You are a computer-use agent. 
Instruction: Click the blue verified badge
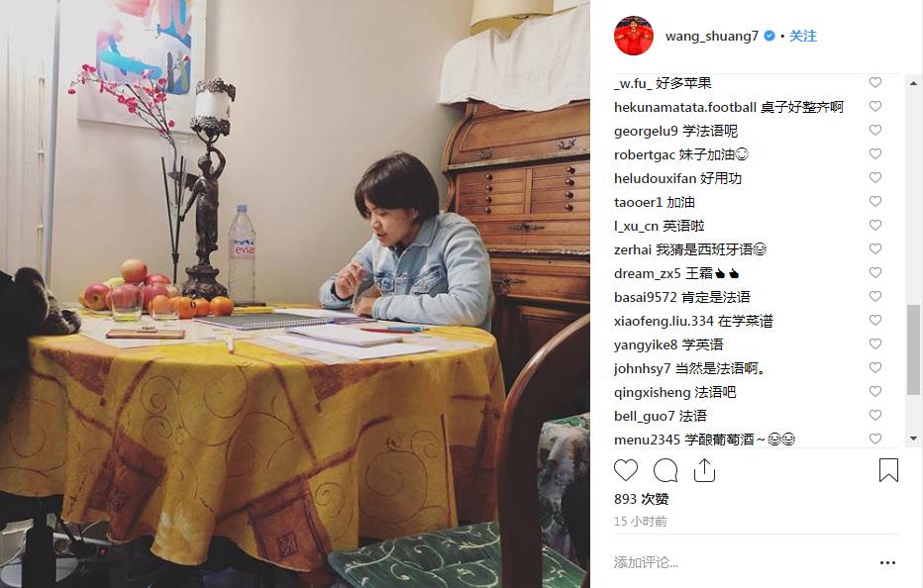769,36
